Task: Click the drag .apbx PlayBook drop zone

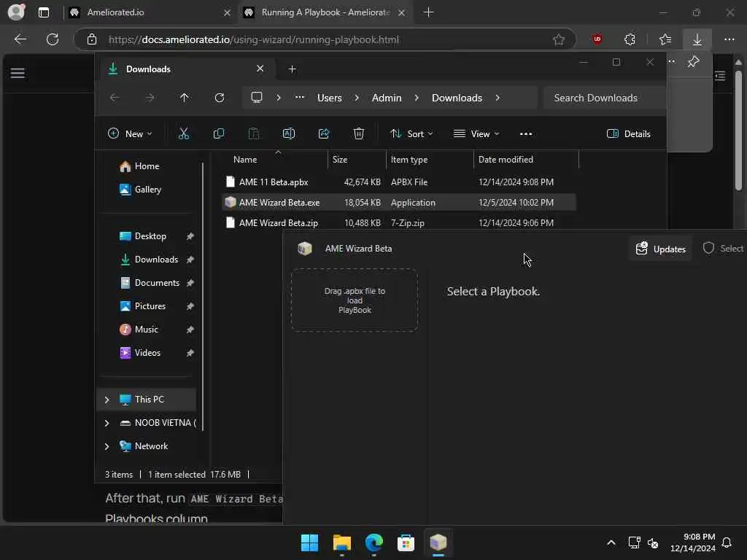Action: coord(355,300)
